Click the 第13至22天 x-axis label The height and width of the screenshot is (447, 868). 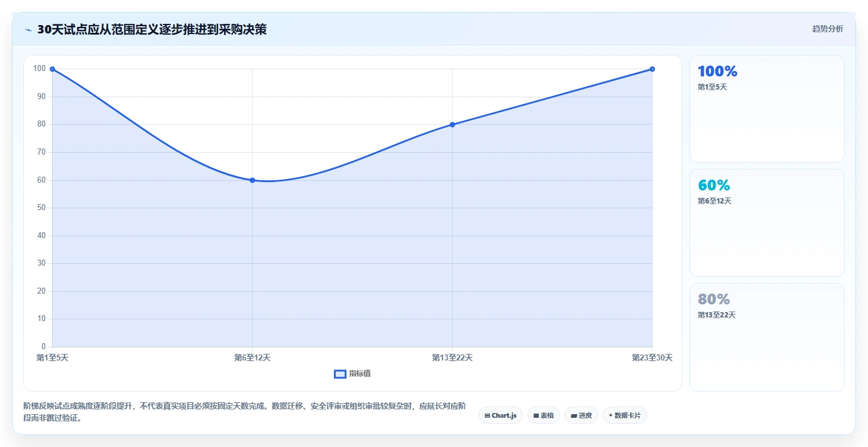point(452,357)
